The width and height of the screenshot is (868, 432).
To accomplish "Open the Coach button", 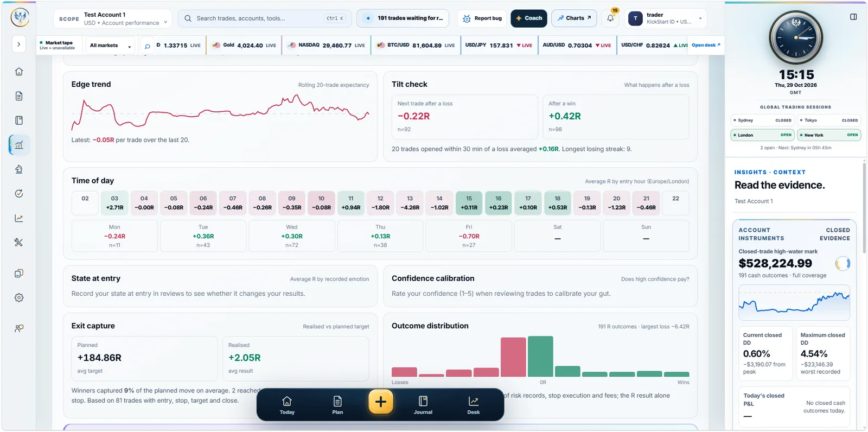I will [x=529, y=18].
